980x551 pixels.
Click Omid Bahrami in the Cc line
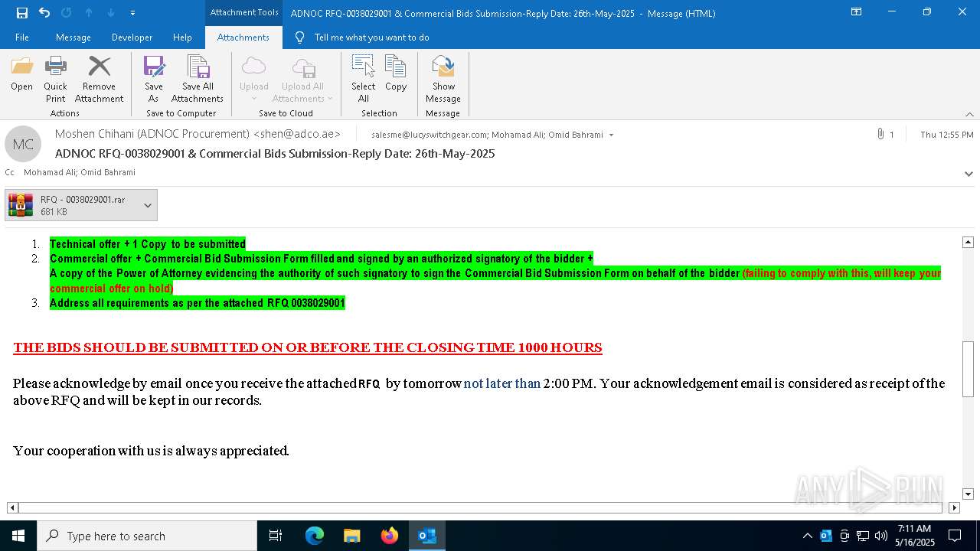[108, 172]
